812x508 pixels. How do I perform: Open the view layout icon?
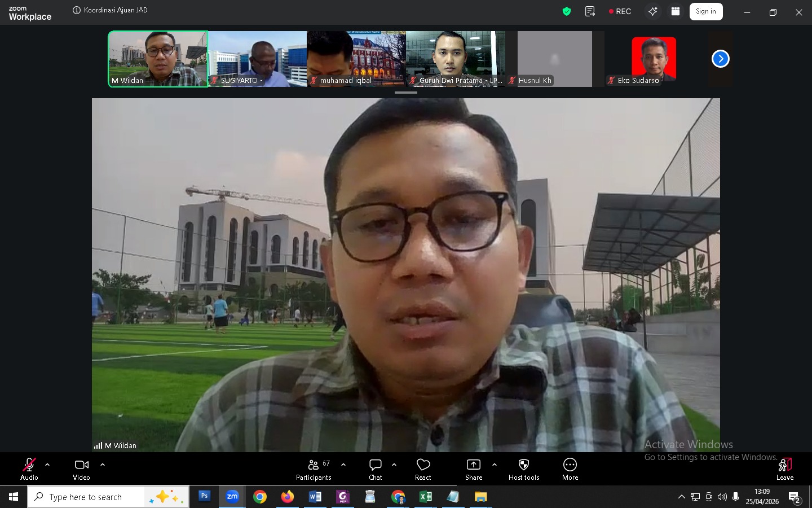click(x=676, y=11)
